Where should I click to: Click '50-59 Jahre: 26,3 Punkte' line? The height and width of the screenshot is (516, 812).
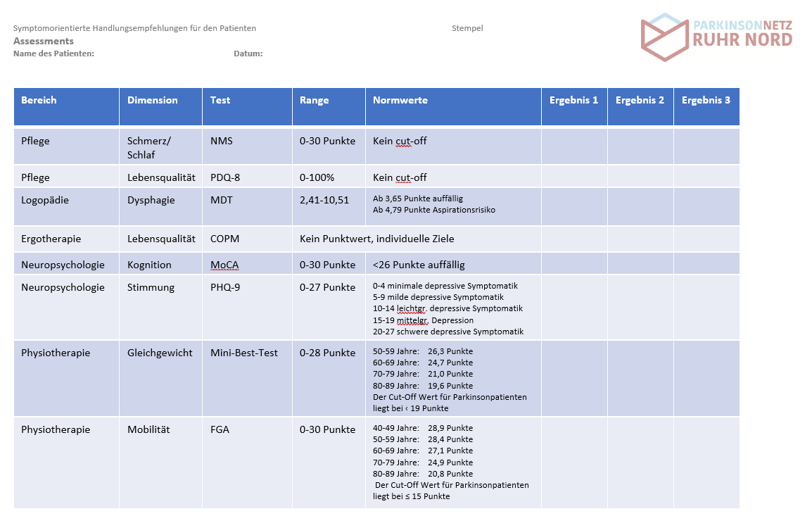tap(423, 351)
